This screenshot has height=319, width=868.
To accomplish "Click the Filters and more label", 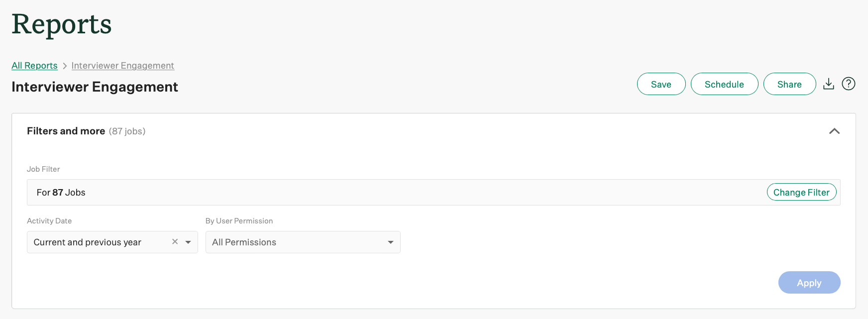I will [66, 131].
